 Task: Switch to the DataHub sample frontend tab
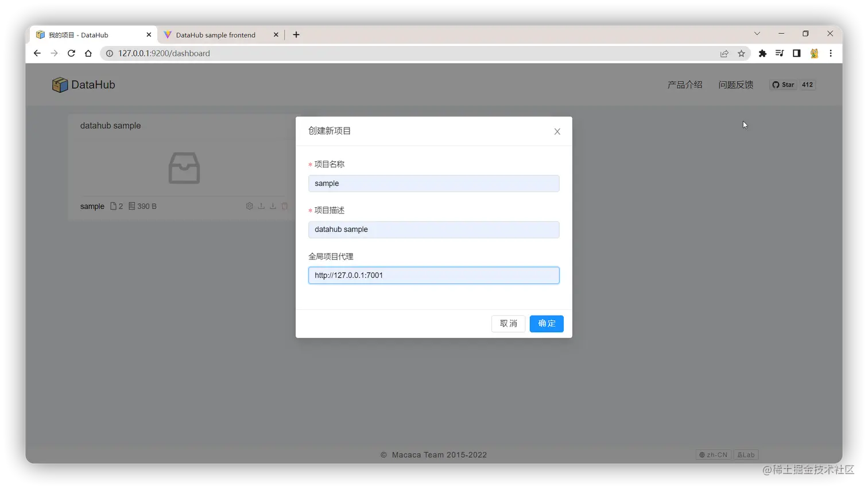[215, 35]
